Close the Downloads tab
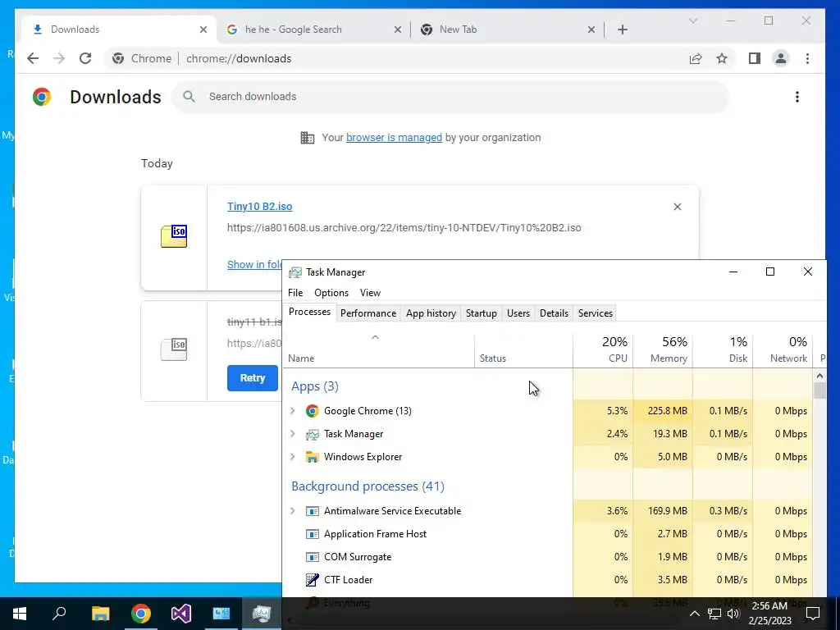Screen dimensions: 840x630 click(203, 30)
